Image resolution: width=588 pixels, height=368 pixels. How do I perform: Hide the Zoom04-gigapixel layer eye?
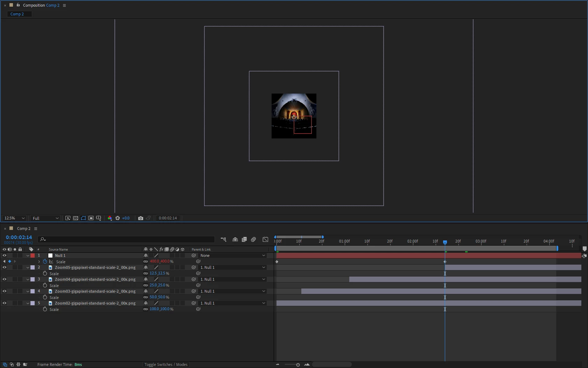[5, 279]
